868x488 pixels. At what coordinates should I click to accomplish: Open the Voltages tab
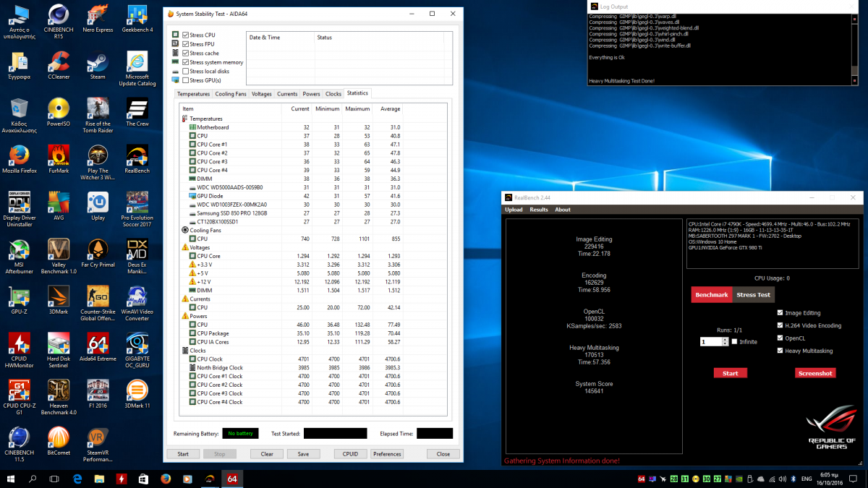[262, 94]
